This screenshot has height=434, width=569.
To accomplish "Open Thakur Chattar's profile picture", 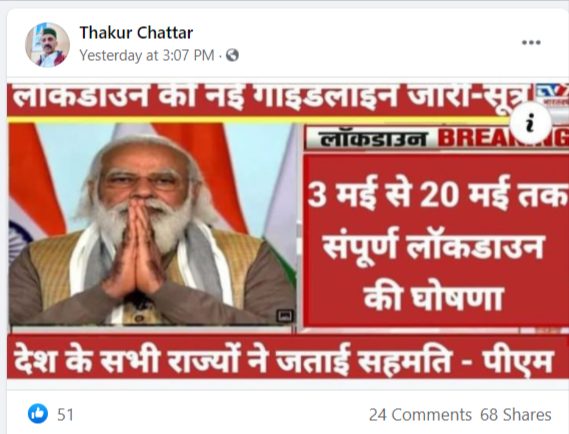I will tap(48, 45).
